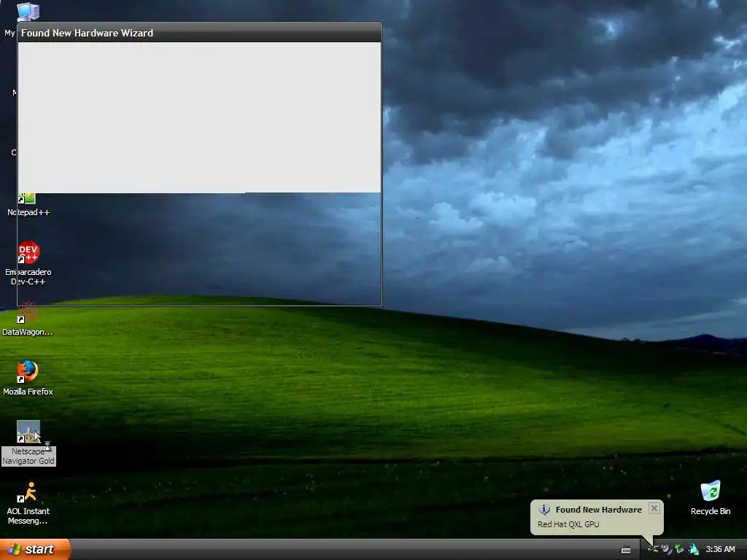Click the Red Hat QXL GPU notification text
Viewport: 747px width, 560px height.
[568, 524]
